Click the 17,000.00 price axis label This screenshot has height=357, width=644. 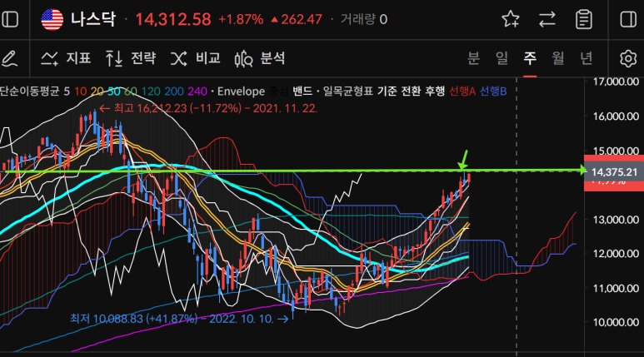point(616,82)
